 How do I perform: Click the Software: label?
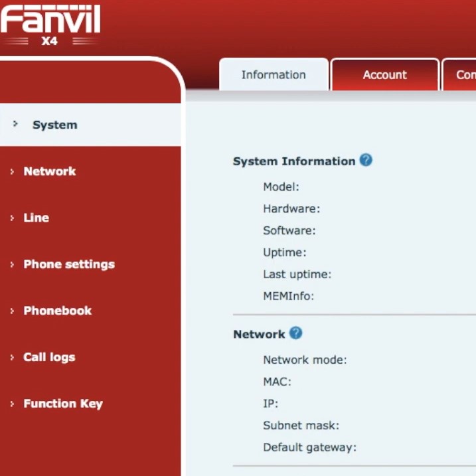pos(289,230)
